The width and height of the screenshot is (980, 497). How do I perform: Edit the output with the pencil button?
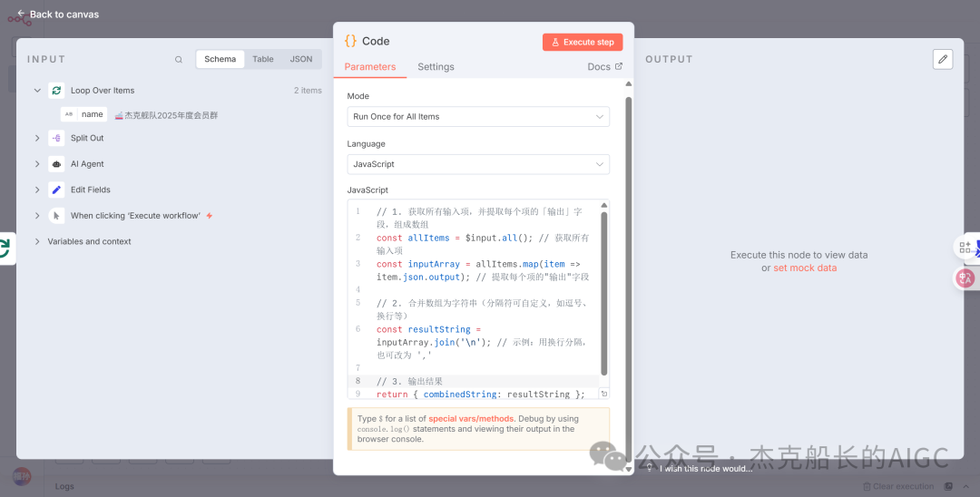[943, 59]
